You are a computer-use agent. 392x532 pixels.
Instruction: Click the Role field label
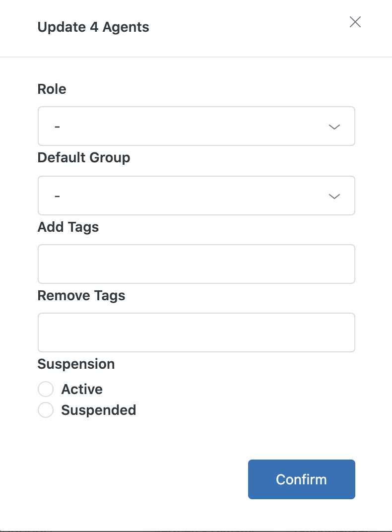tap(52, 89)
